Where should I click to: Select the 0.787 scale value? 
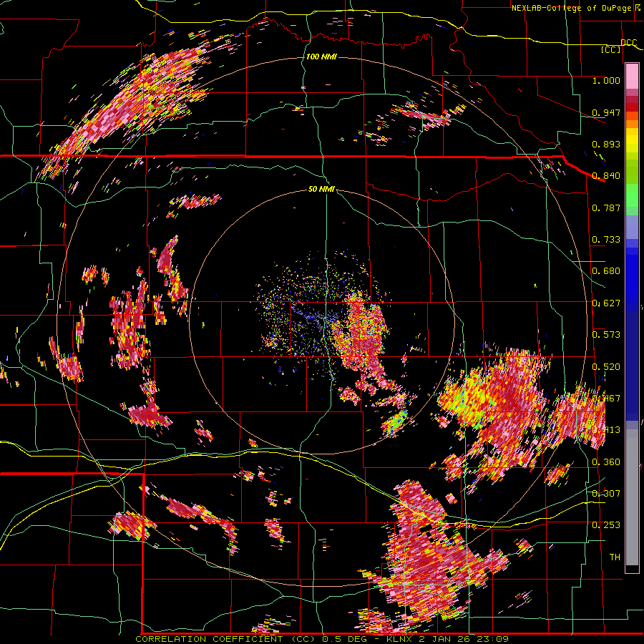606,208
